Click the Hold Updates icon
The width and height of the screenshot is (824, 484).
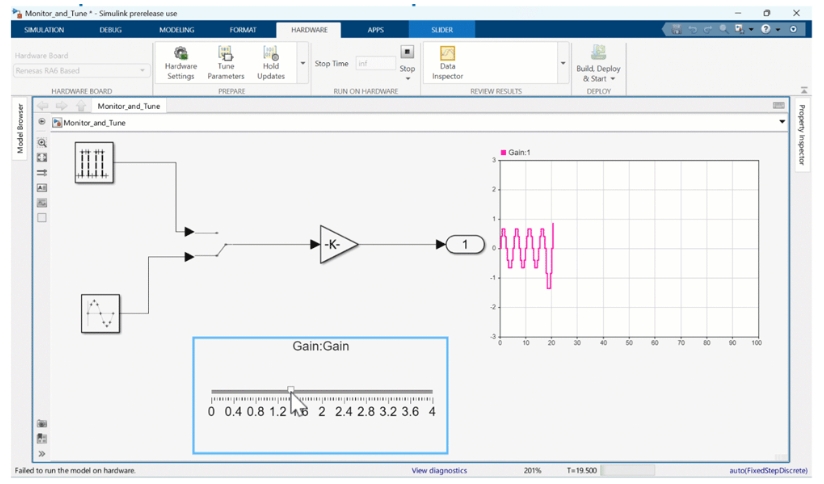coord(270,55)
